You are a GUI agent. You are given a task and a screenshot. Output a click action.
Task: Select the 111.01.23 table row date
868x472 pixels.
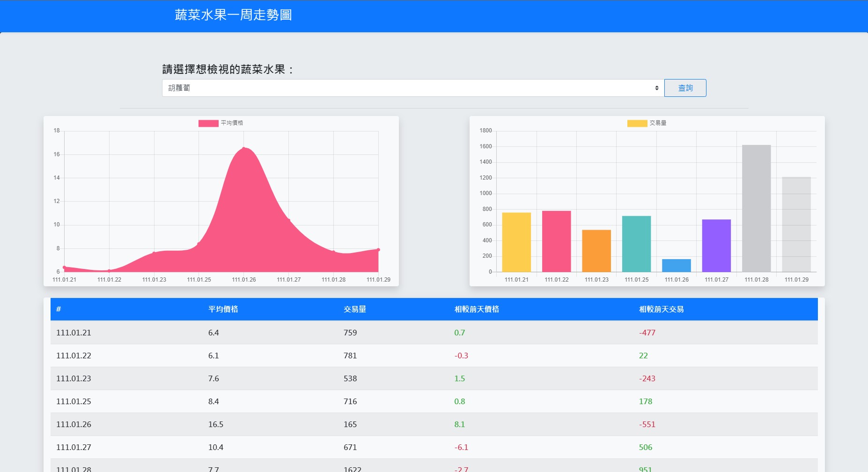click(74, 378)
